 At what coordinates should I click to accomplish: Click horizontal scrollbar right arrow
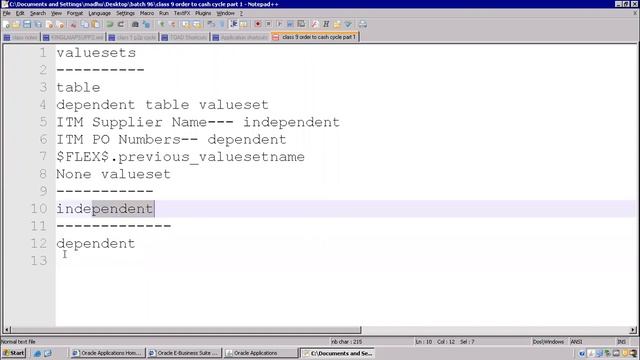633,330
